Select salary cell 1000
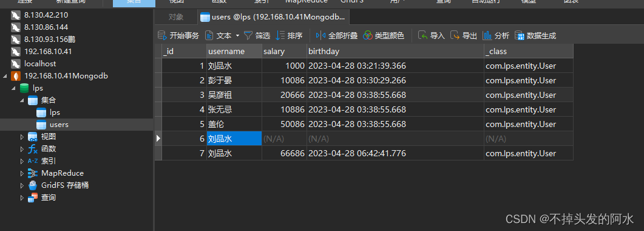 tap(284, 66)
